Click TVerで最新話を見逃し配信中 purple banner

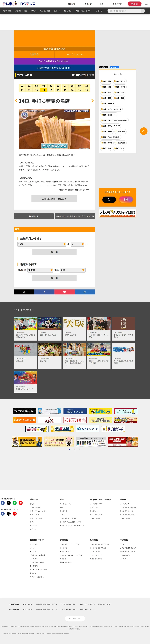[54, 61]
